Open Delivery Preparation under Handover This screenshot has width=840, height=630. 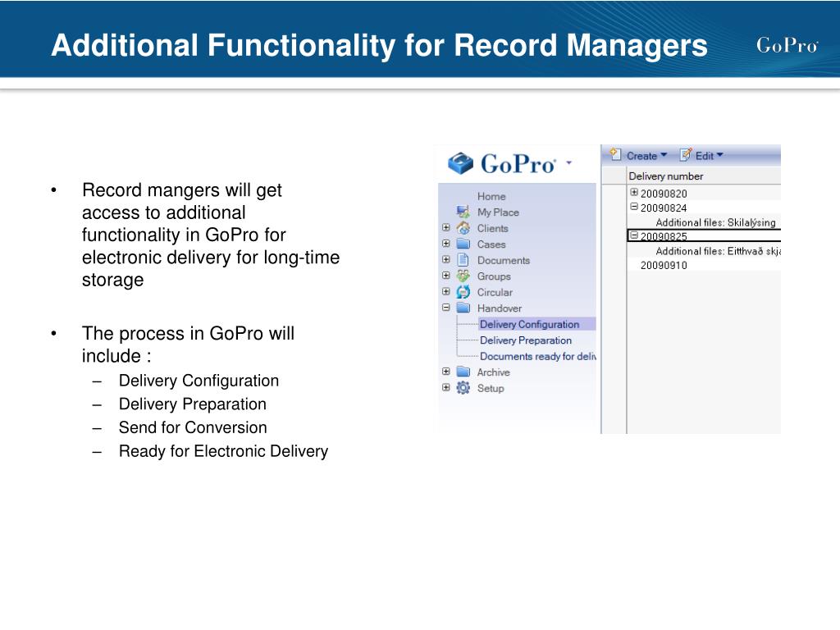coord(526,340)
